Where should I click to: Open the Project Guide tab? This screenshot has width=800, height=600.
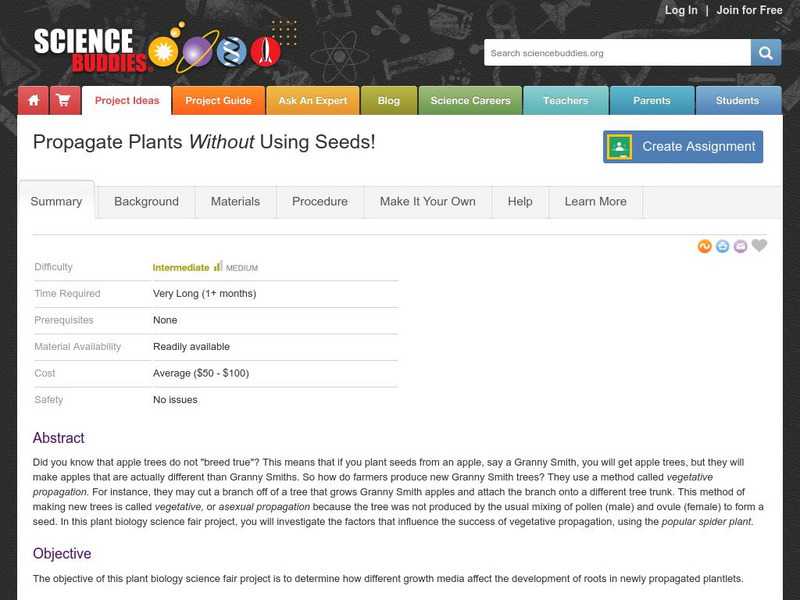click(x=218, y=101)
